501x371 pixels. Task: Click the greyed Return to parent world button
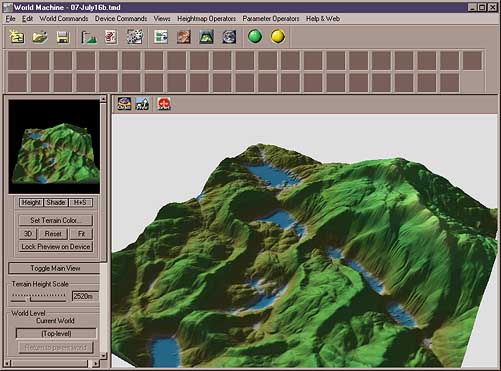point(55,348)
